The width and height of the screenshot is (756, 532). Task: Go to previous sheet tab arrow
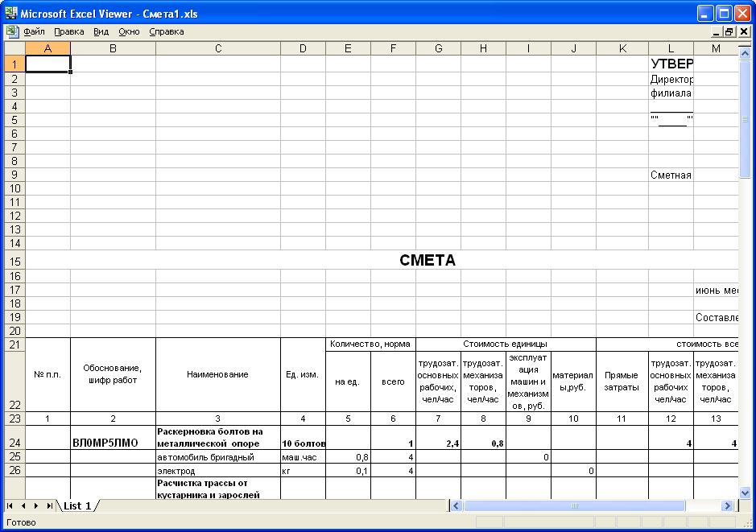tap(23, 505)
